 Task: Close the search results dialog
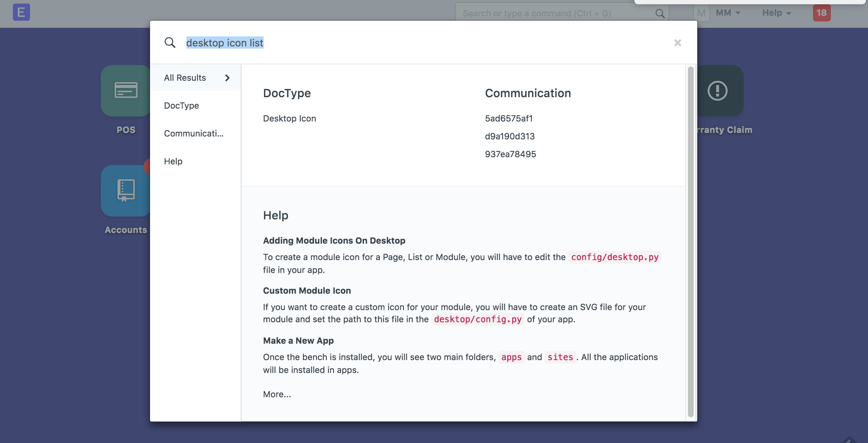click(x=677, y=43)
